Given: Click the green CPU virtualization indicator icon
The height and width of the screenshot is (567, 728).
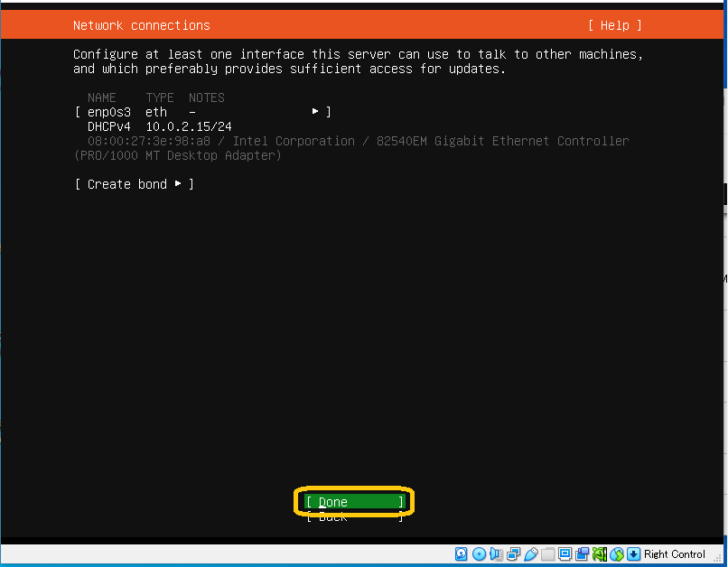Looking at the screenshot, I should [x=600, y=554].
